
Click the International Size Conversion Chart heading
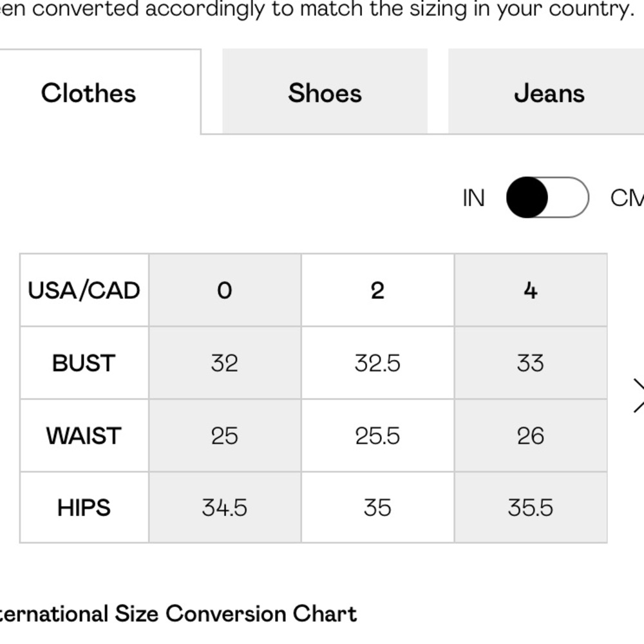(178, 614)
